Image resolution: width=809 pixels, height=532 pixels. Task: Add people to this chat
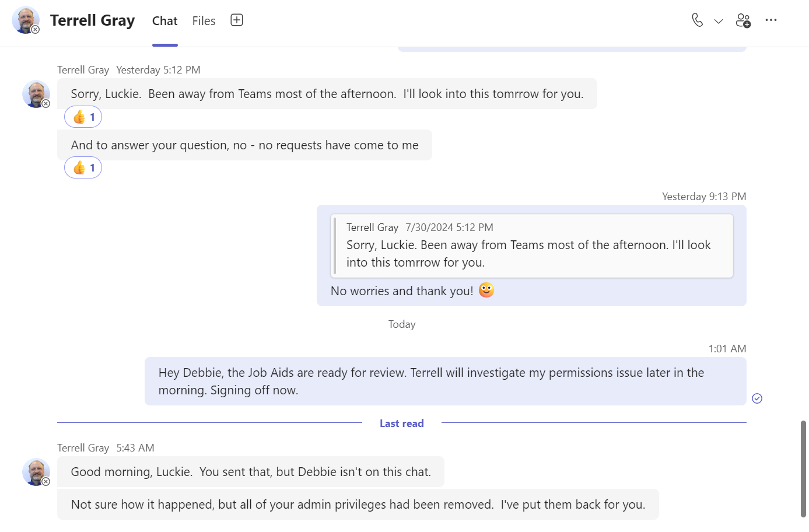click(x=743, y=20)
